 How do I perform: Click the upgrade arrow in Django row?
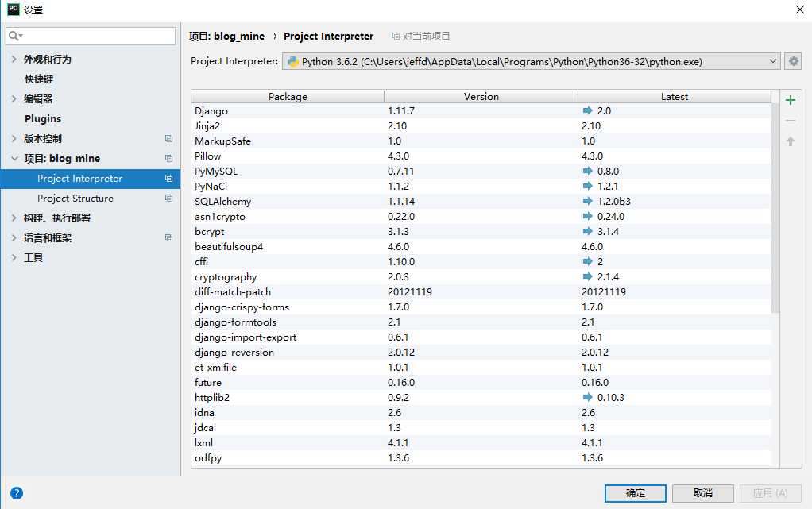click(x=587, y=110)
